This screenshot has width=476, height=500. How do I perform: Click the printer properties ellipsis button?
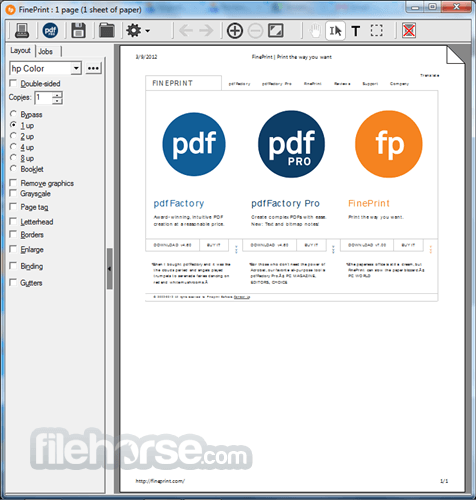coord(93,68)
